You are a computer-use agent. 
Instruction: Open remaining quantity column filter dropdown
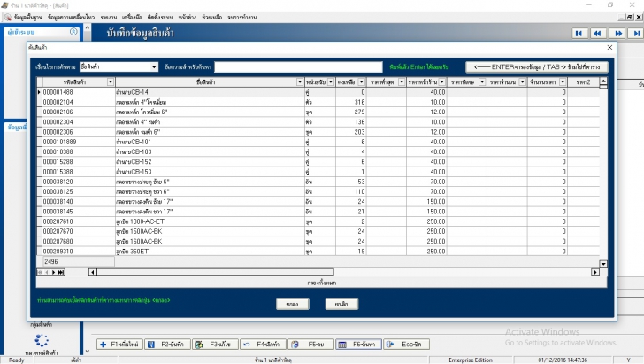click(x=362, y=81)
